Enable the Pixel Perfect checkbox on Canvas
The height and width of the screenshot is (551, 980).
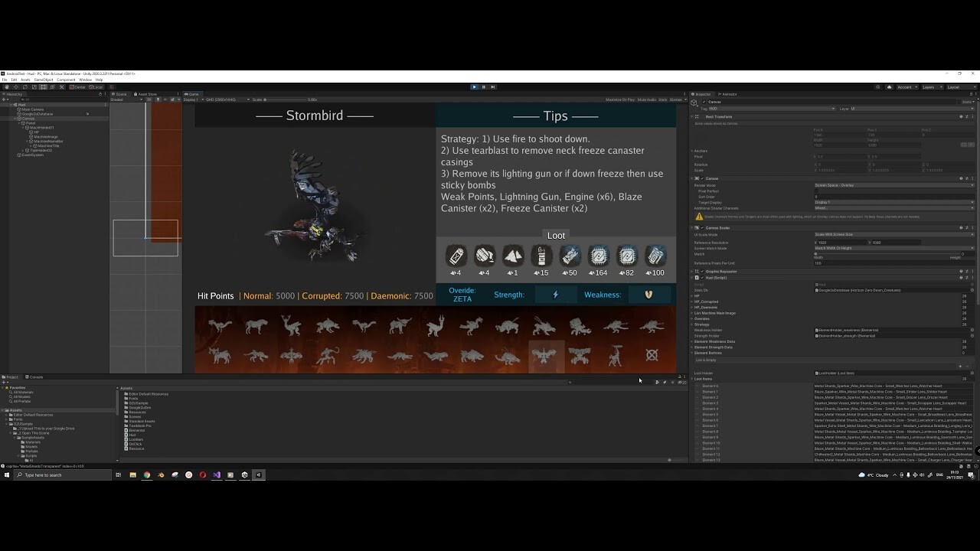point(815,191)
